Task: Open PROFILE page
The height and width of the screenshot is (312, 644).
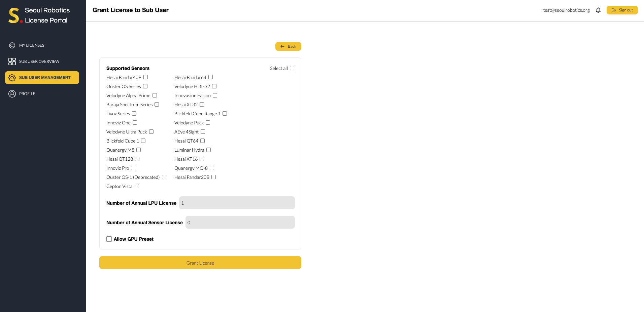Action: pos(42,94)
